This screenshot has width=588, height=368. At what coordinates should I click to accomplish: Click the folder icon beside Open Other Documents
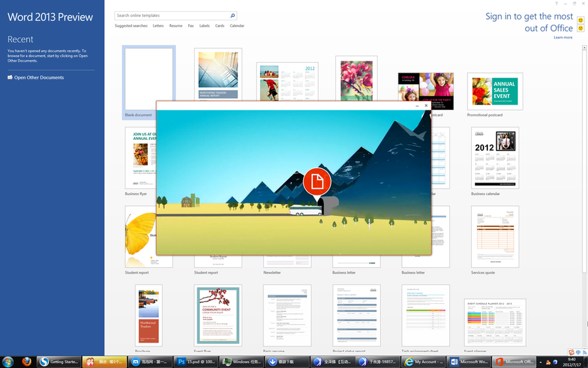(x=10, y=77)
